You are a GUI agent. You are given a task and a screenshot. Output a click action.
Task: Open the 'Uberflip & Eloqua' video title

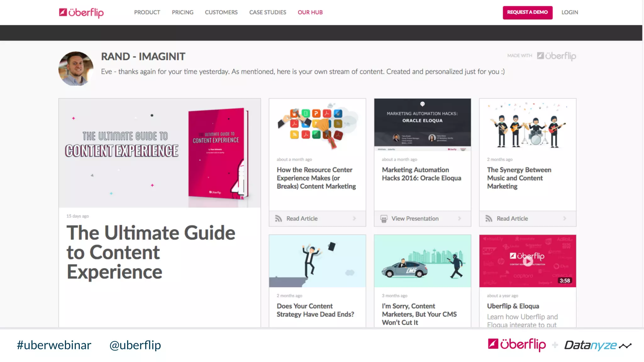[513, 306]
